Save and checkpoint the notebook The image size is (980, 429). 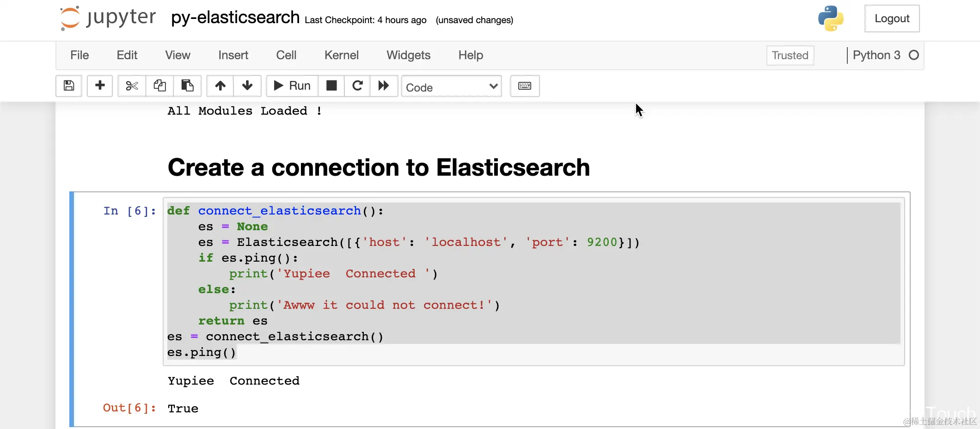(x=69, y=86)
